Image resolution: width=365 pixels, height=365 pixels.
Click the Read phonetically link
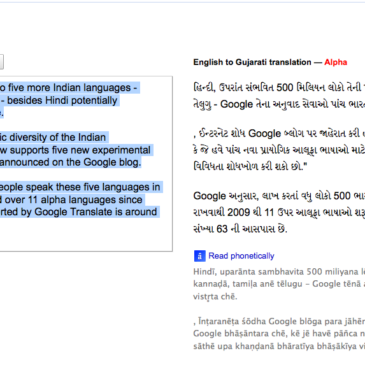(x=241, y=256)
